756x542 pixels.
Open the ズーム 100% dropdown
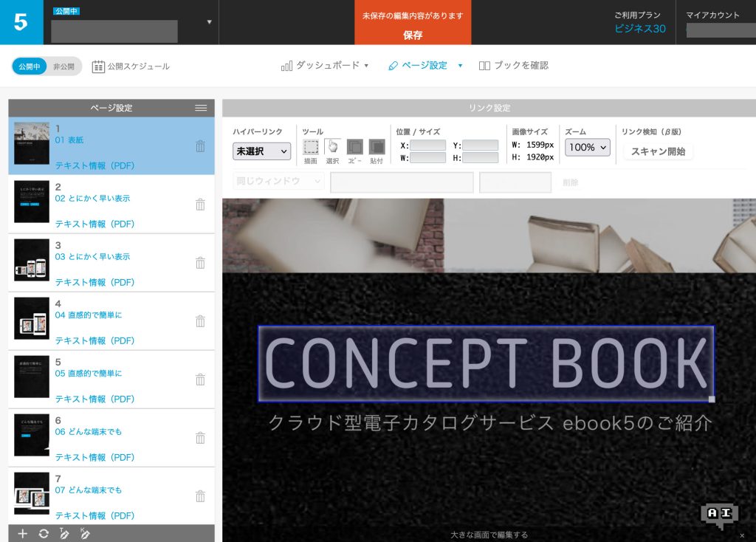coord(588,148)
